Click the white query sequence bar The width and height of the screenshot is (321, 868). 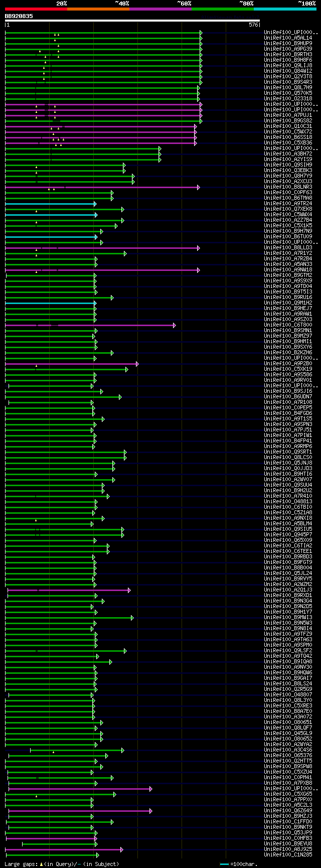(132, 21)
